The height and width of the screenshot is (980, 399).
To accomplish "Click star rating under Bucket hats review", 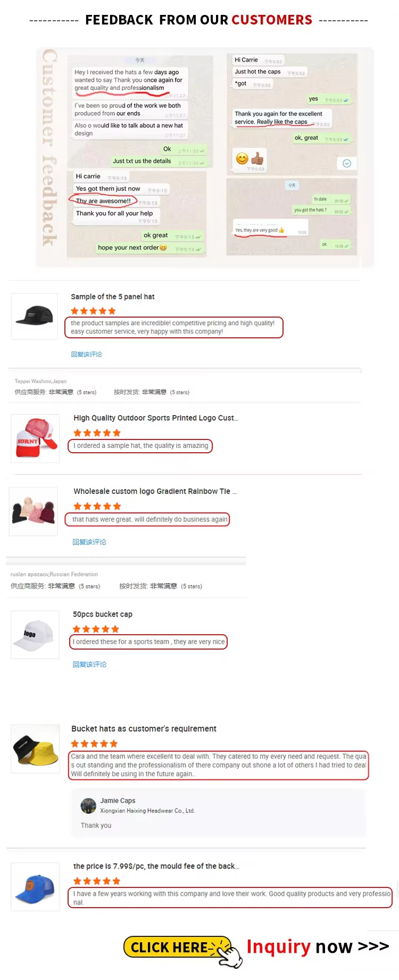I will pyautogui.click(x=94, y=744).
